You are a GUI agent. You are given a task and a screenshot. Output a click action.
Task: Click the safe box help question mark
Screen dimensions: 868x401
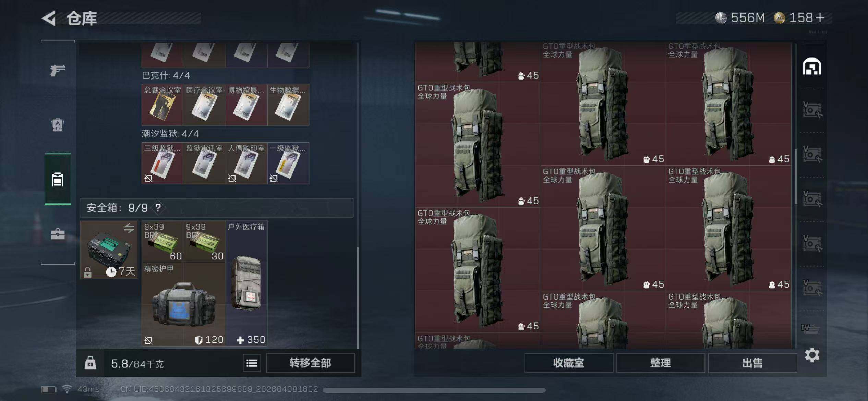click(158, 208)
